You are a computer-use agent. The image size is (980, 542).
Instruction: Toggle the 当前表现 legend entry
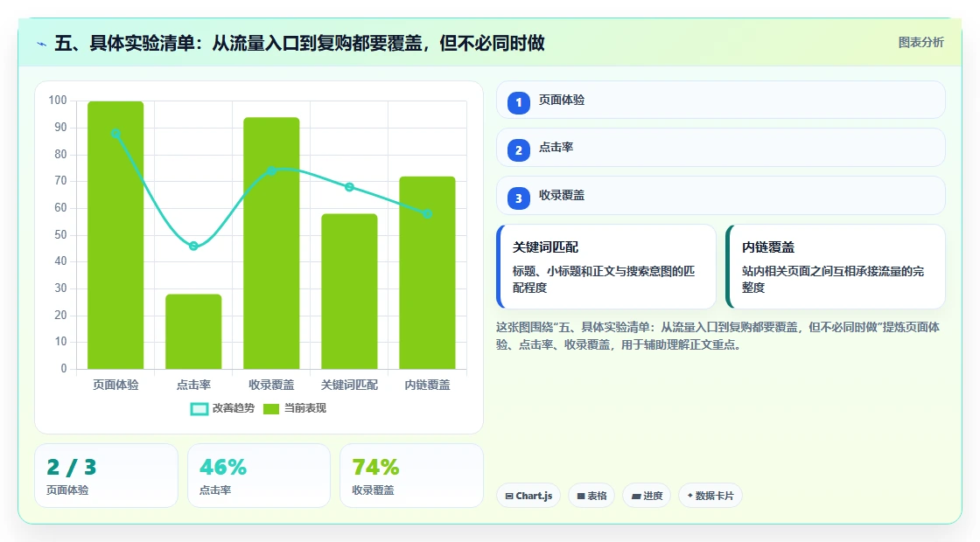point(294,408)
